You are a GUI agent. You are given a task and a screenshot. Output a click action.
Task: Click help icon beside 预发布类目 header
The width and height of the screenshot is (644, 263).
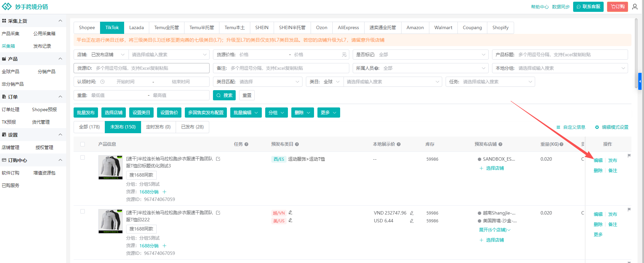tap(297, 144)
